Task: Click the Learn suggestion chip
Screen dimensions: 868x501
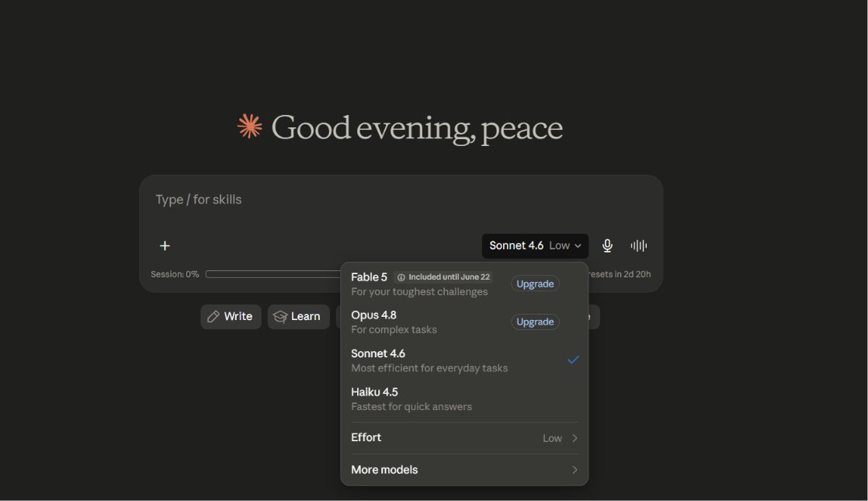Action: pyautogui.click(x=298, y=317)
